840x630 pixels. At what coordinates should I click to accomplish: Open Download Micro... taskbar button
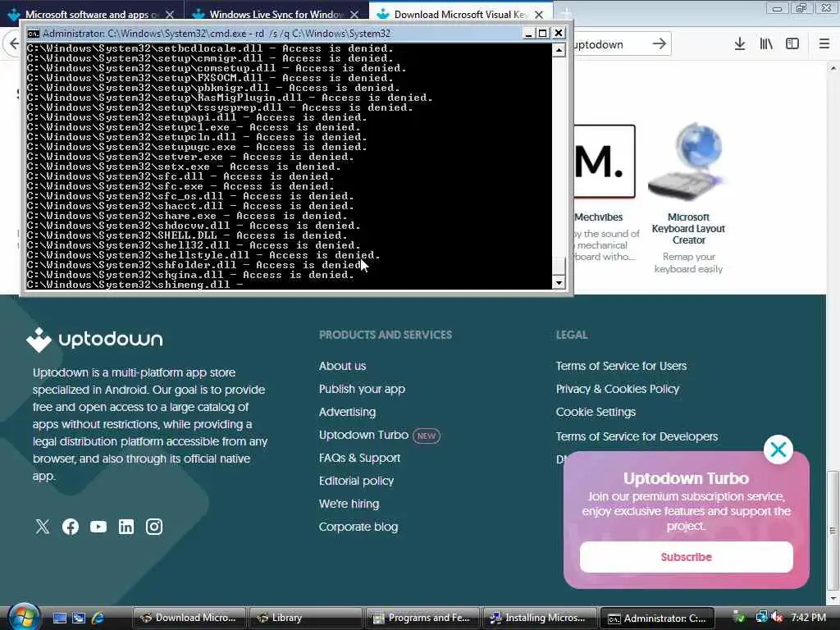(189, 618)
